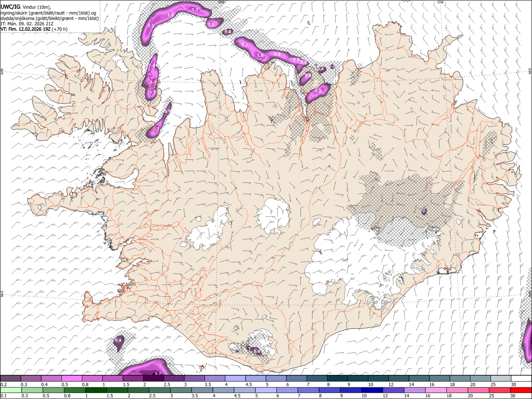Viewport: 532px width, 399px height.
Task: Click the pale lavender rain swatch for 5 mm
Action: pos(266,390)
